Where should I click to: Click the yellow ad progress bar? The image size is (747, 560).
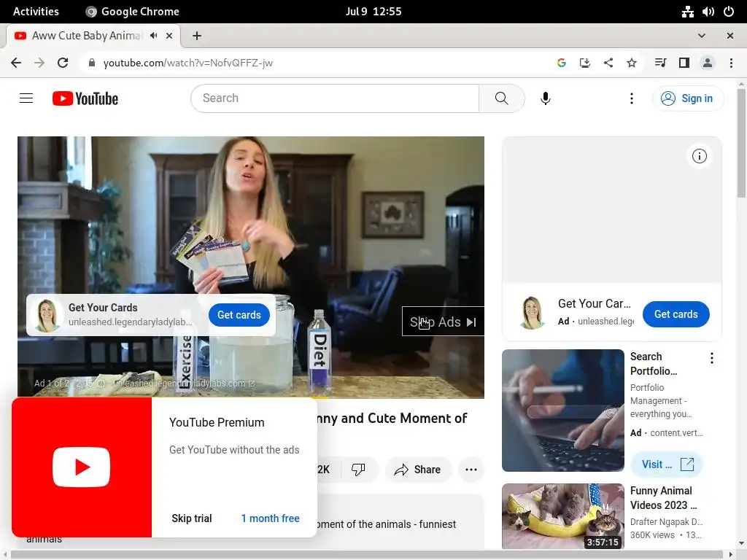click(173, 397)
